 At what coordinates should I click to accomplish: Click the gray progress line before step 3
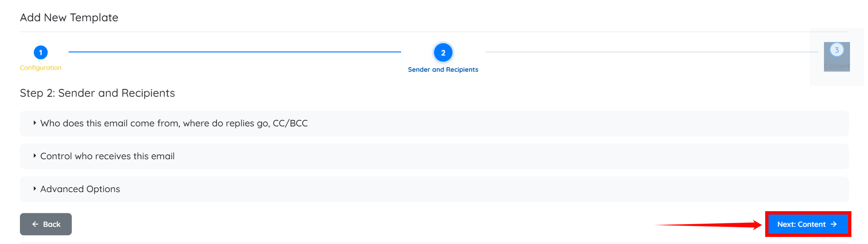click(x=651, y=52)
